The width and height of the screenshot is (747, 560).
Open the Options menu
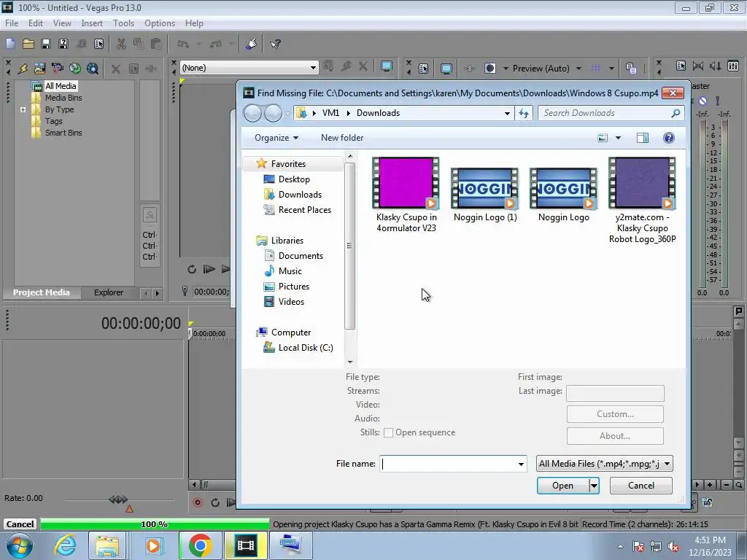coord(160,23)
